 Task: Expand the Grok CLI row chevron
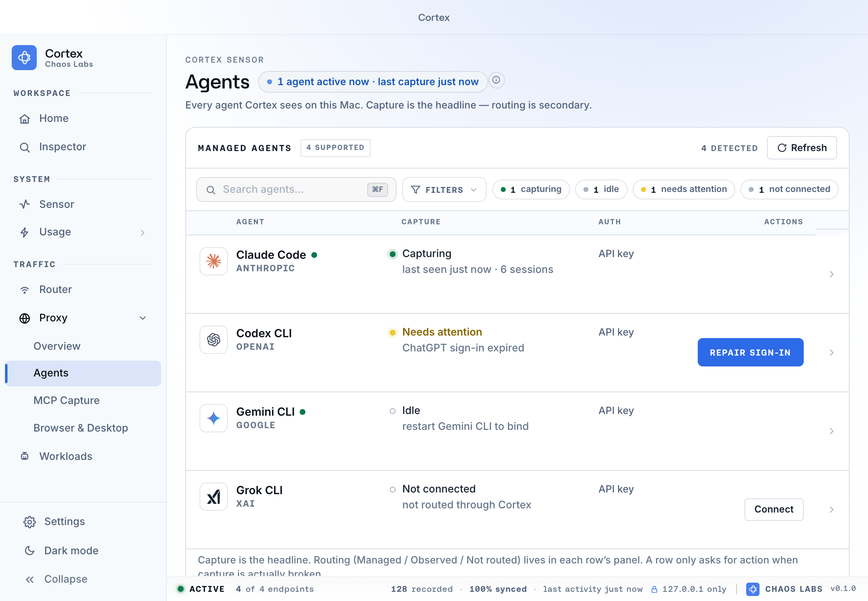point(832,510)
